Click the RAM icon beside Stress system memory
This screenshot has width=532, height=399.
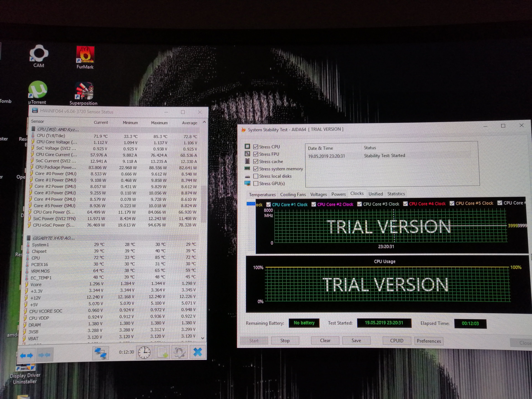pyautogui.click(x=247, y=168)
